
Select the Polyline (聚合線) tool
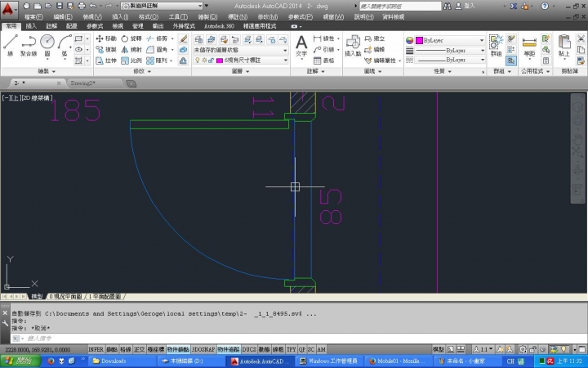click(x=29, y=45)
